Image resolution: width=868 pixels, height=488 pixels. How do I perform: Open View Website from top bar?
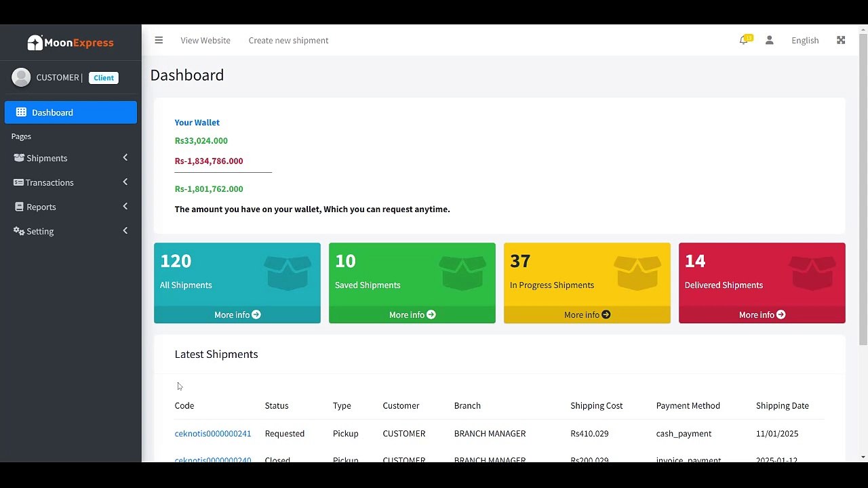point(205,40)
